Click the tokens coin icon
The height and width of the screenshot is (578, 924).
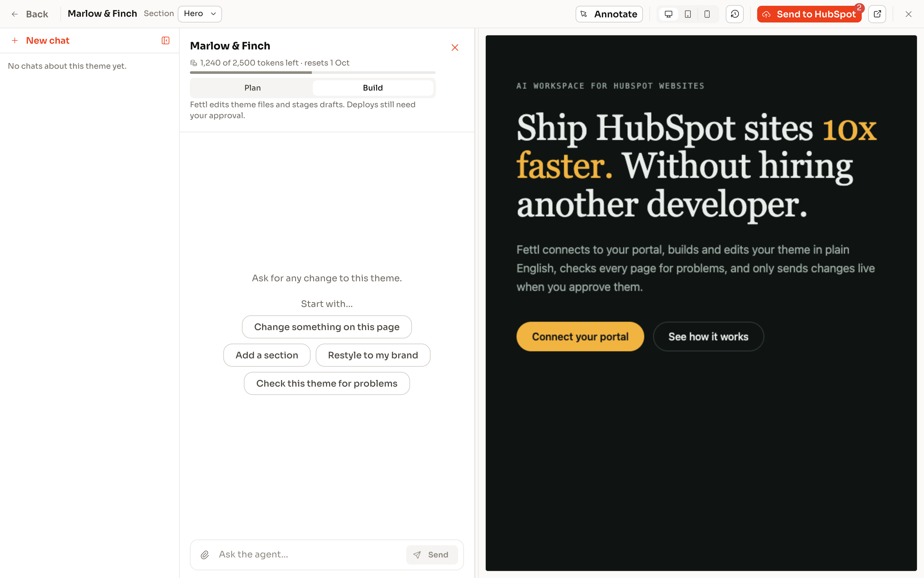coord(194,63)
